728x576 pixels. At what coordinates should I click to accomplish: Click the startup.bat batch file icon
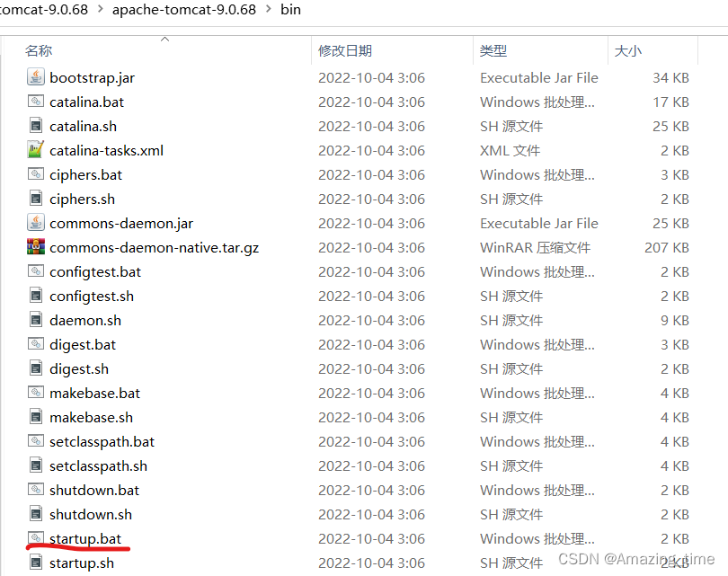(x=36, y=538)
